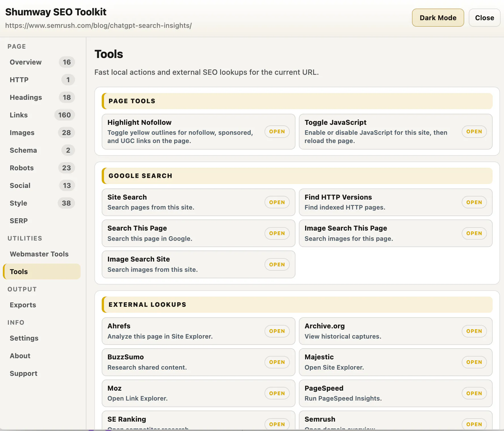Open the Archive.org lookup
The image size is (504, 431).
(474, 331)
